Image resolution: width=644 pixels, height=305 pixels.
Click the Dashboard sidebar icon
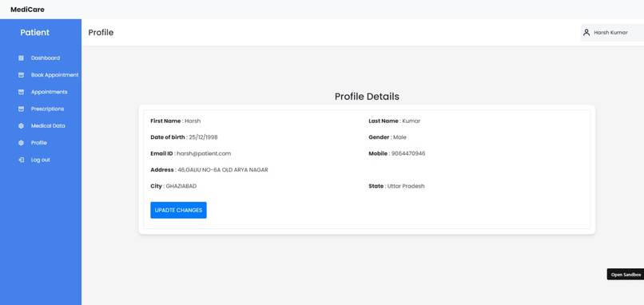[22, 58]
